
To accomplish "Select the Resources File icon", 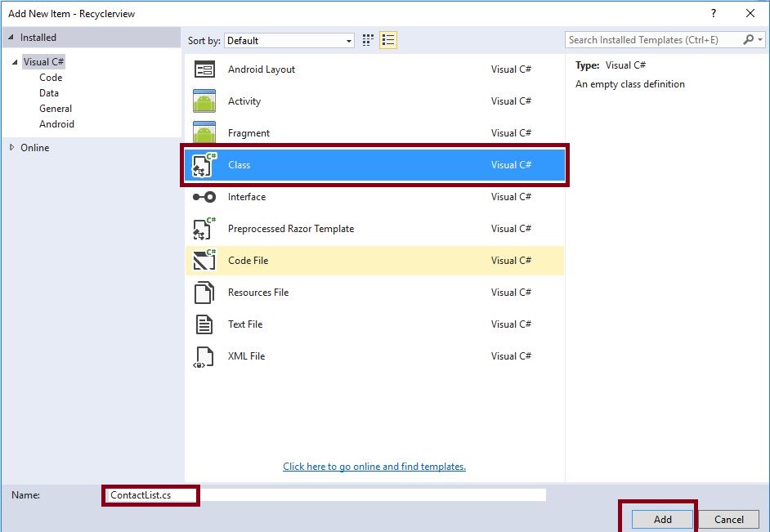I will tap(204, 293).
